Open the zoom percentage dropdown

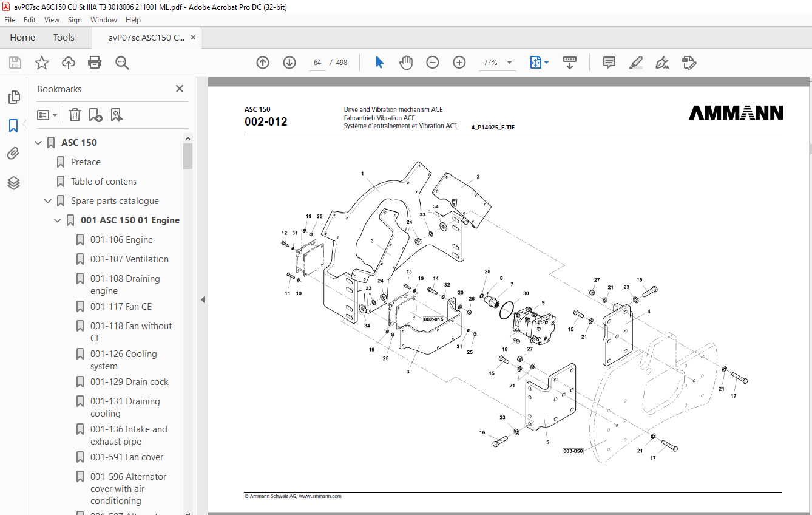[x=509, y=63]
